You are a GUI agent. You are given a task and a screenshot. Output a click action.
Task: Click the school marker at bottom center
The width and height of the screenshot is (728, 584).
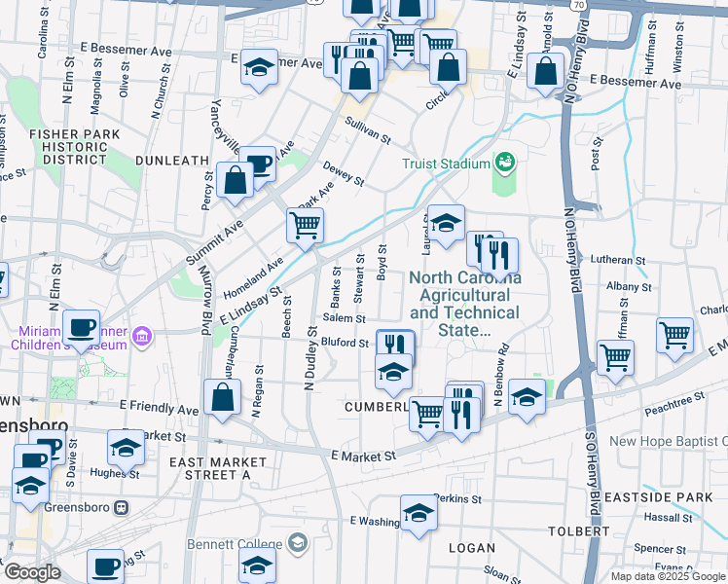(x=257, y=566)
